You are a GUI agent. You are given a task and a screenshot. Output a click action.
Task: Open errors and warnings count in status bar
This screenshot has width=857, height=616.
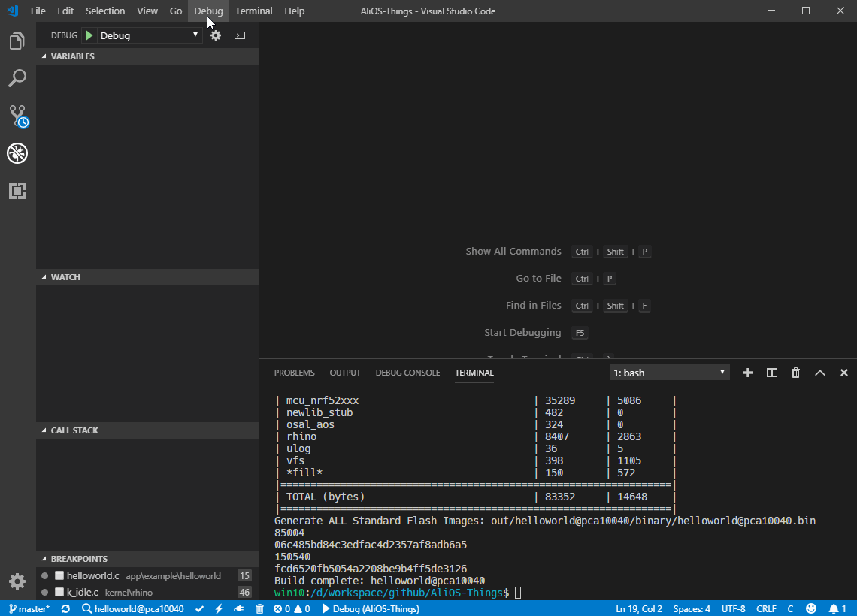click(292, 609)
